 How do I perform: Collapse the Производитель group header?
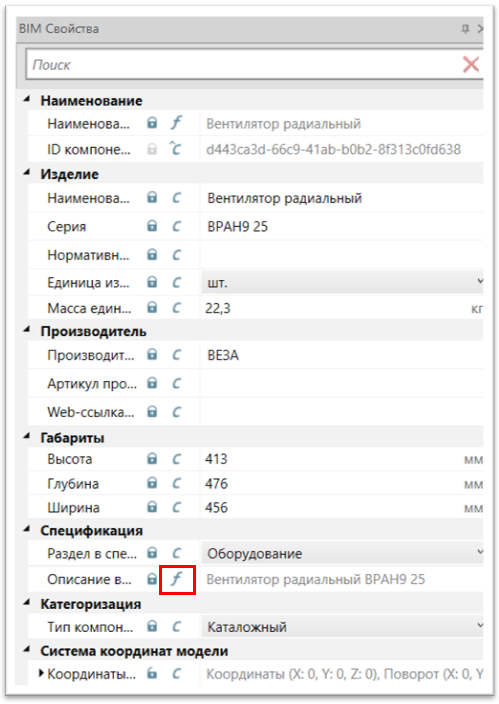point(27,330)
